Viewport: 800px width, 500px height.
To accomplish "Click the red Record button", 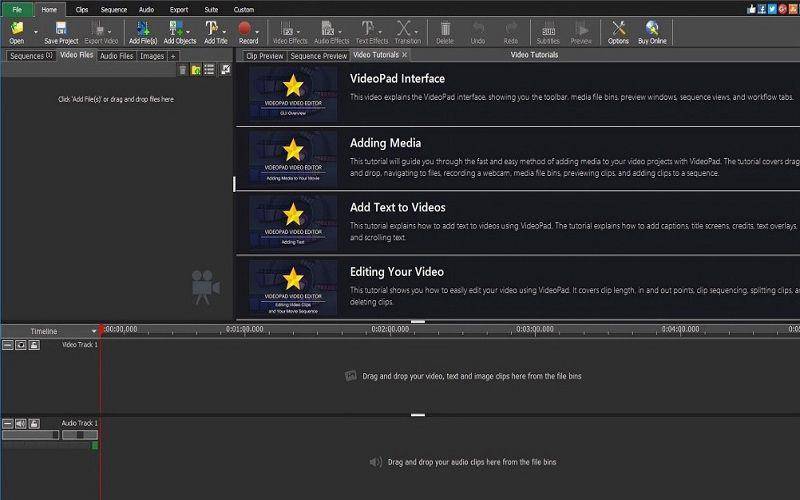I will 245,28.
